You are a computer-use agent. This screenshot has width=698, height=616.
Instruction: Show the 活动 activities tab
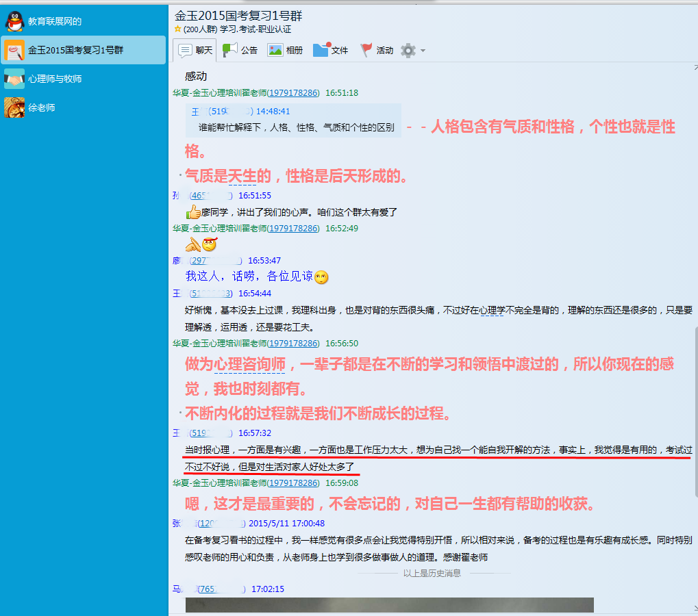pos(377,50)
